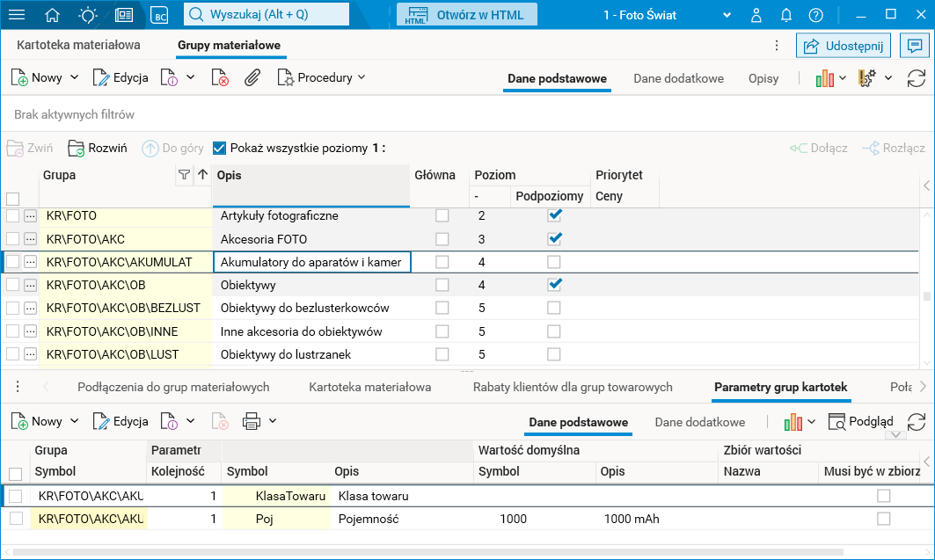Click the home icon in top bar
The height and width of the screenshot is (560, 935).
(x=52, y=15)
